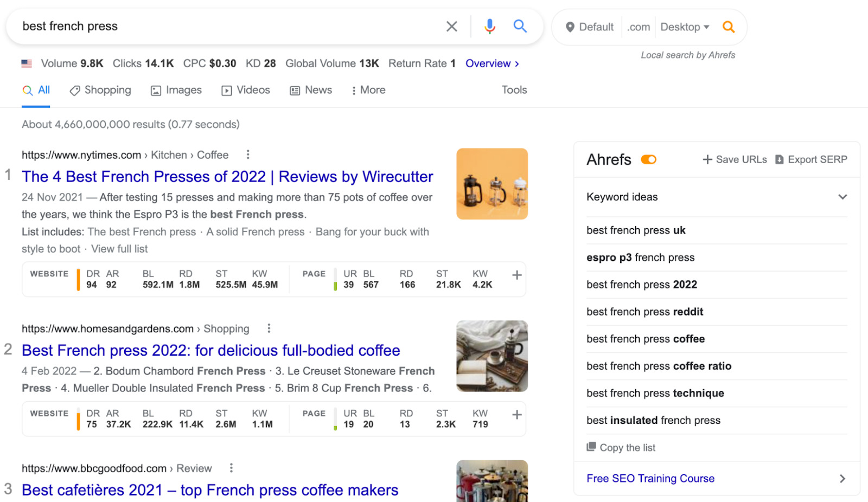Clear the search box with X icon
Viewport: 868px width, 502px height.
pos(451,26)
